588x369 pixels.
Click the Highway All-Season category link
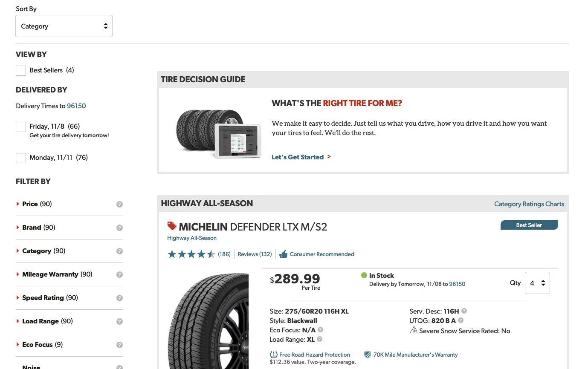pyautogui.click(x=192, y=238)
